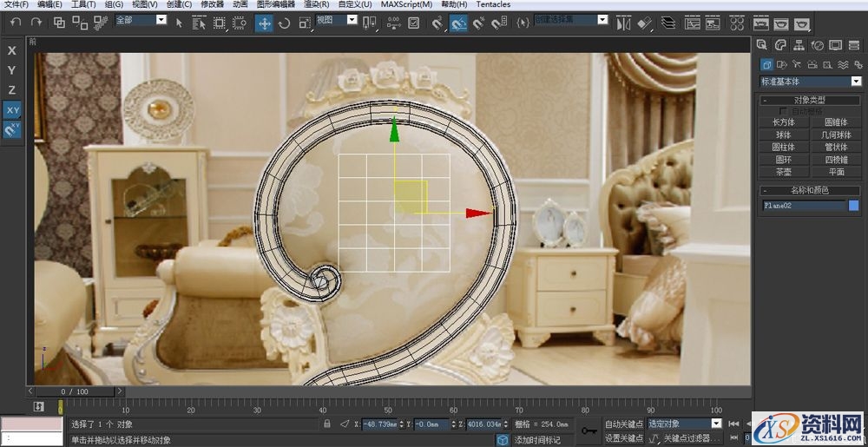Image resolution: width=868 pixels, height=447 pixels.
Task: Switch to the Hierarchy panel tab
Action: coord(799,45)
